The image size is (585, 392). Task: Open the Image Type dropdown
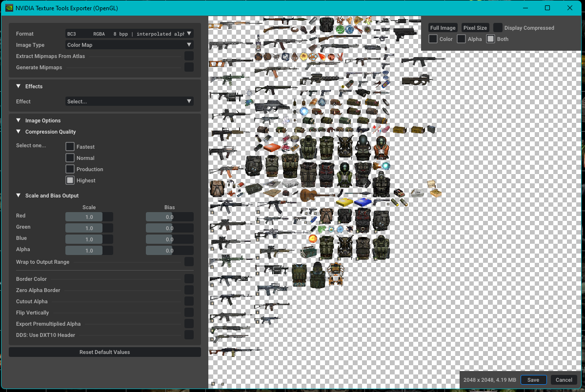(129, 45)
